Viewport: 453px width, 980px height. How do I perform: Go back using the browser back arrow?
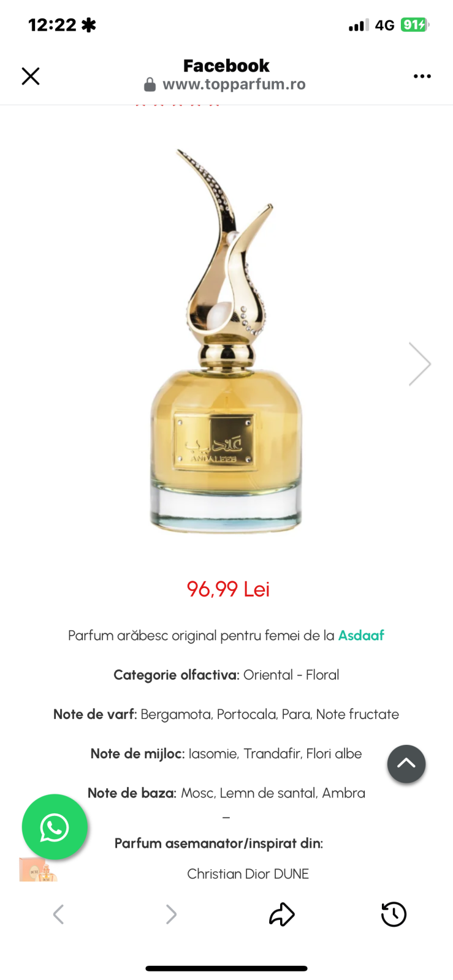click(58, 914)
